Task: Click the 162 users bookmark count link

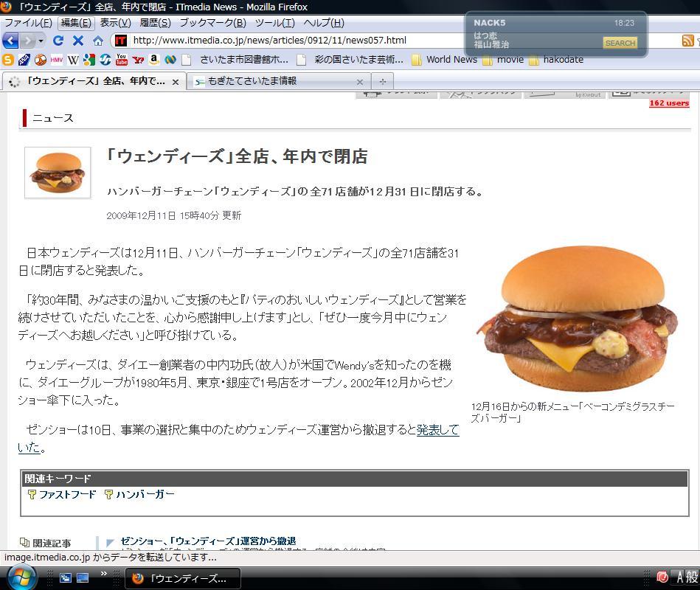Action: click(669, 103)
